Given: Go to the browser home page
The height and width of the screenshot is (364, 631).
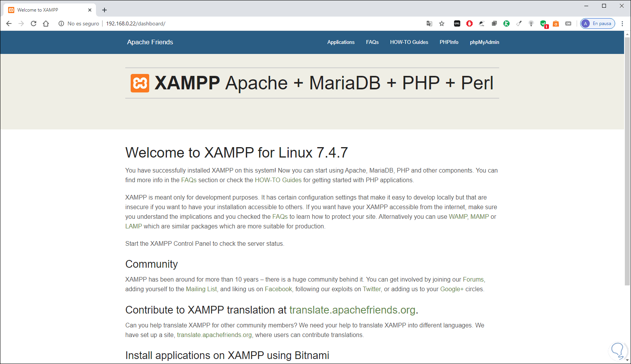Looking at the screenshot, I should click(46, 23).
